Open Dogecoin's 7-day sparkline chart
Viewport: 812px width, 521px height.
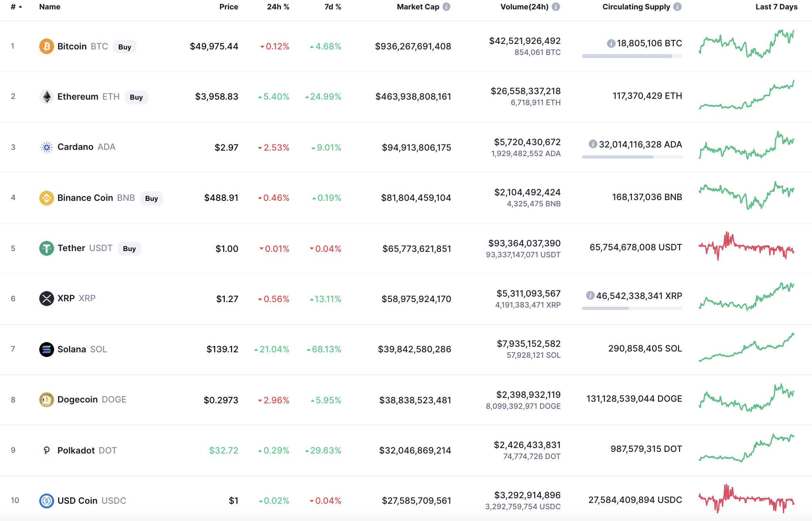tap(746, 397)
